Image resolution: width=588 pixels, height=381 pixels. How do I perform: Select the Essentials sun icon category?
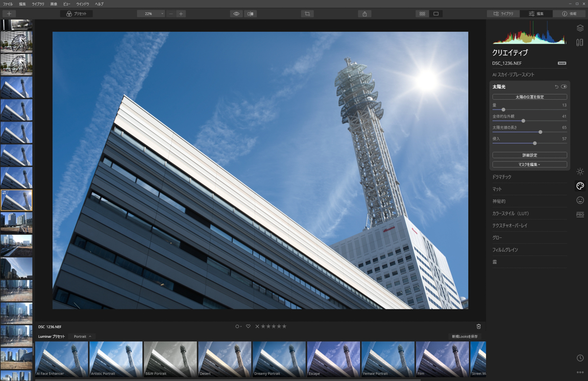click(x=580, y=171)
